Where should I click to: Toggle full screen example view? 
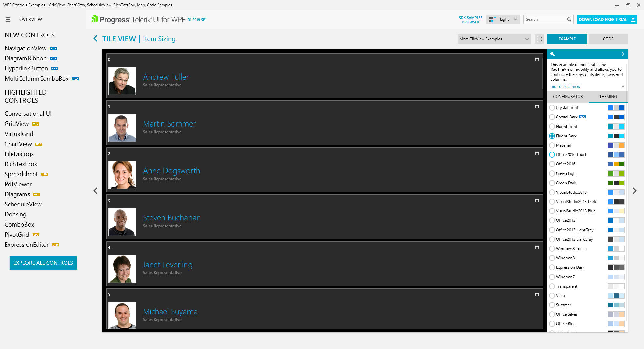click(539, 39)
